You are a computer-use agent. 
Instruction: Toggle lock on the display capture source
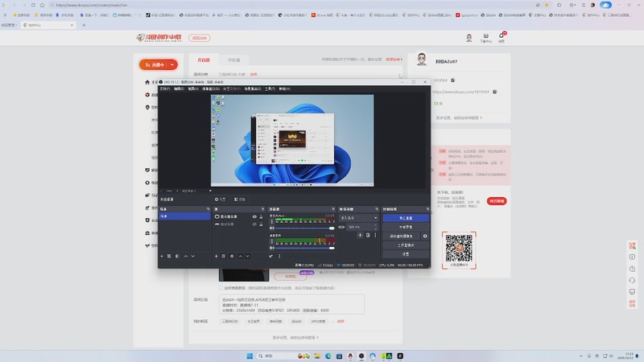(x=261, y=216)
